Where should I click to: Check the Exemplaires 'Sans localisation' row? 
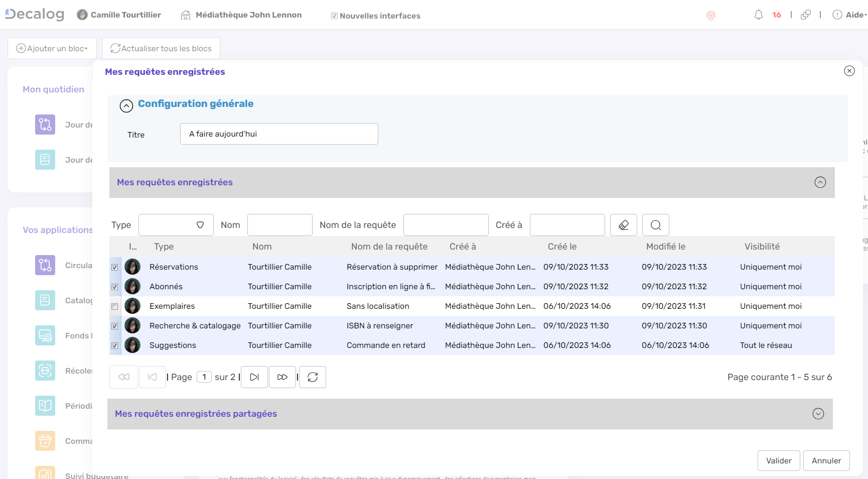pos(115,306)
